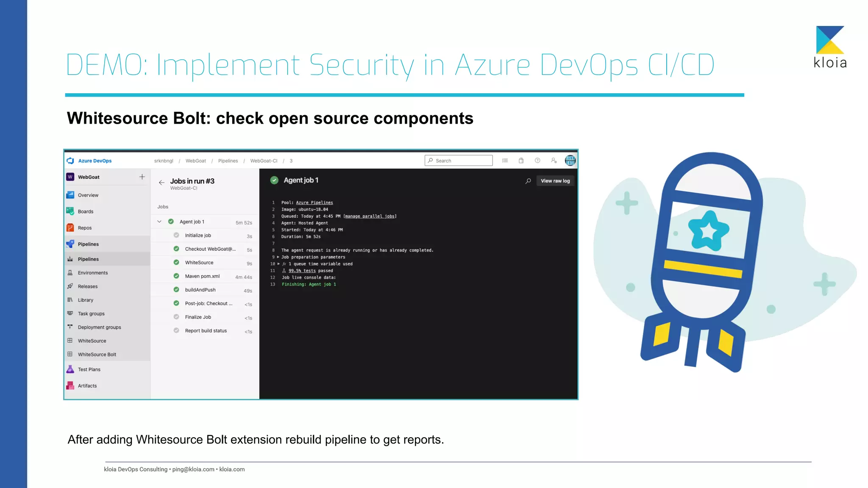Select Checkout WebGoat step

[205, 249]
